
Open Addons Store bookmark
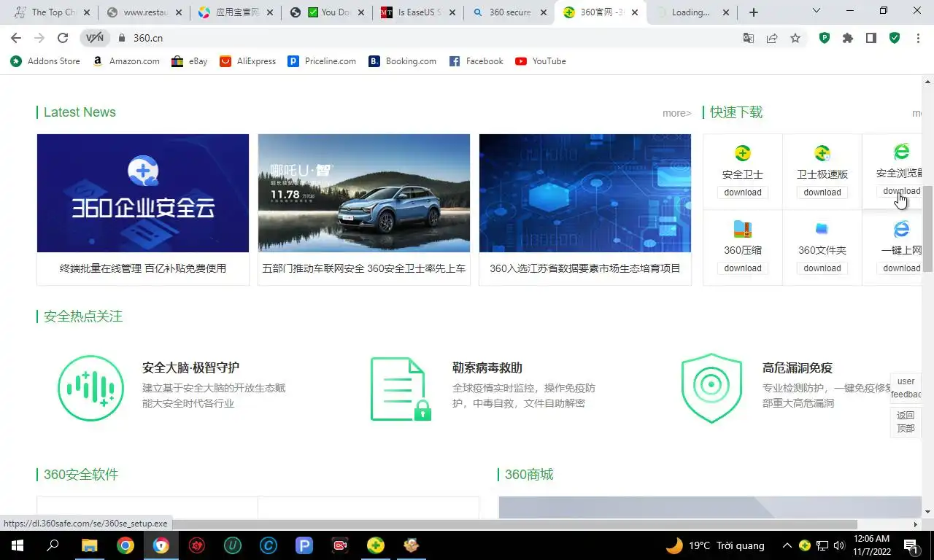45,61
